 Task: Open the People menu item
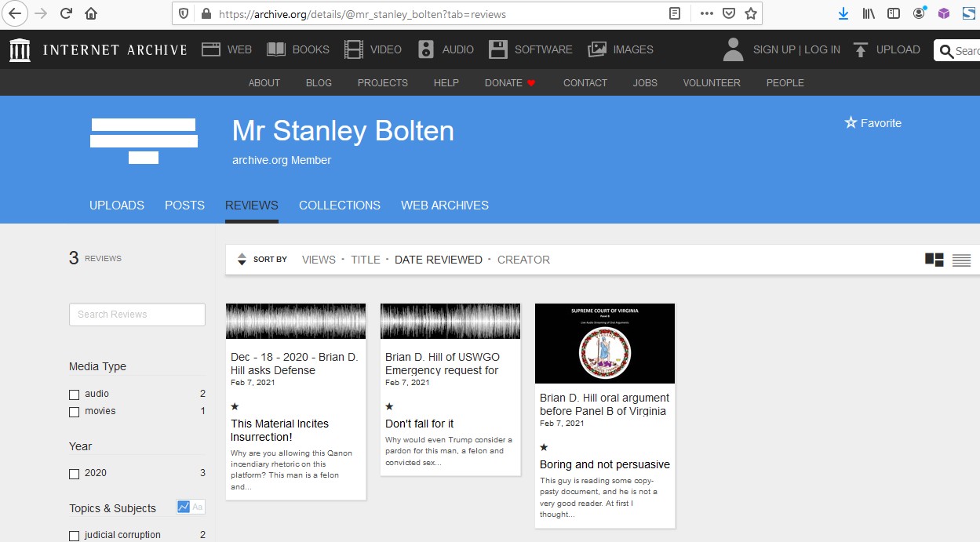(x=785, y=83)
